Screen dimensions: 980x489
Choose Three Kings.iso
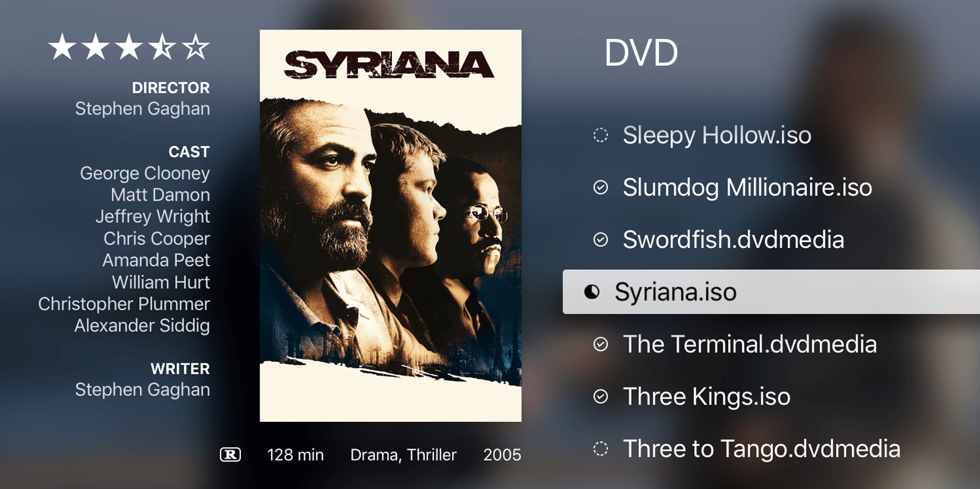pos(771,397)
